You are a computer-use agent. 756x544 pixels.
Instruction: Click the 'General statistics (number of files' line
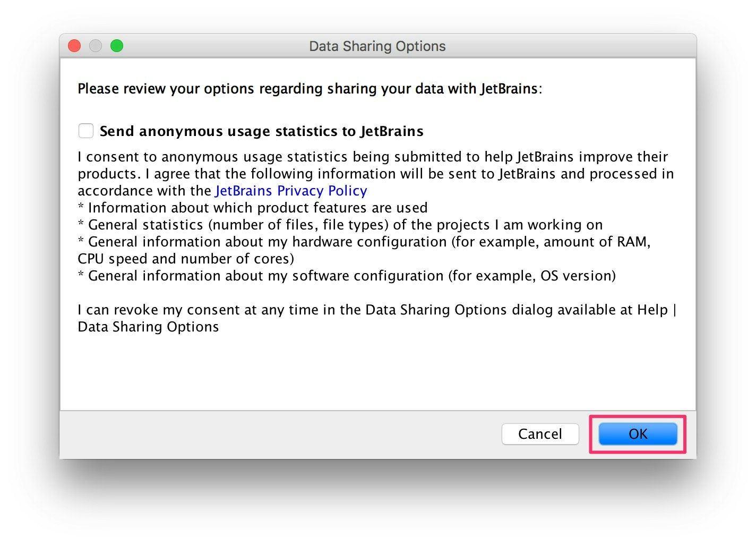pos(340,225)
